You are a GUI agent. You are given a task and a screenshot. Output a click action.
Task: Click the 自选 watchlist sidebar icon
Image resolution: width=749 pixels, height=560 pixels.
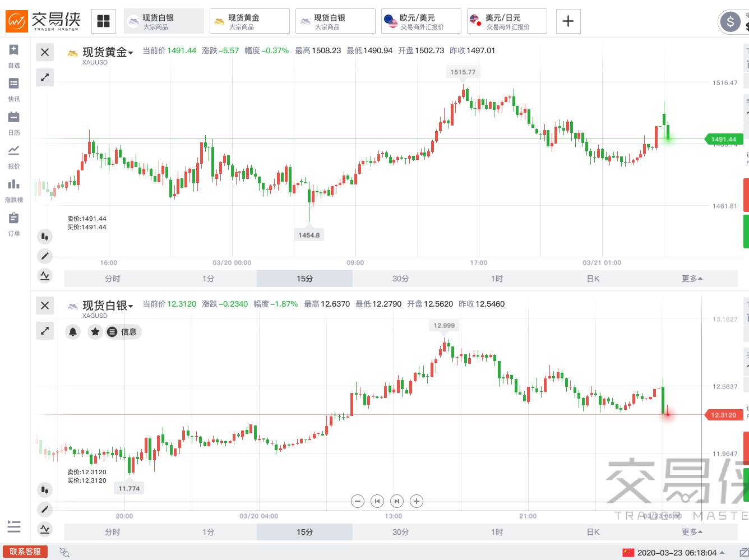(x=14, y=55)
